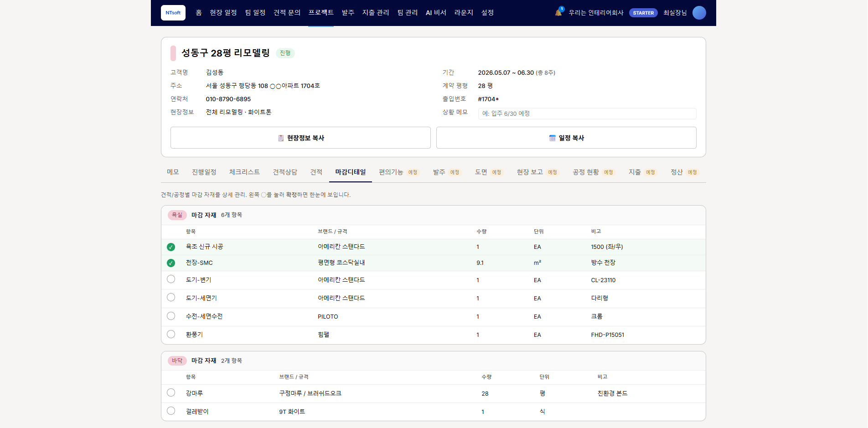Switch to the 발주 project tab
868x428 pixels.
(x=447, y=172)
